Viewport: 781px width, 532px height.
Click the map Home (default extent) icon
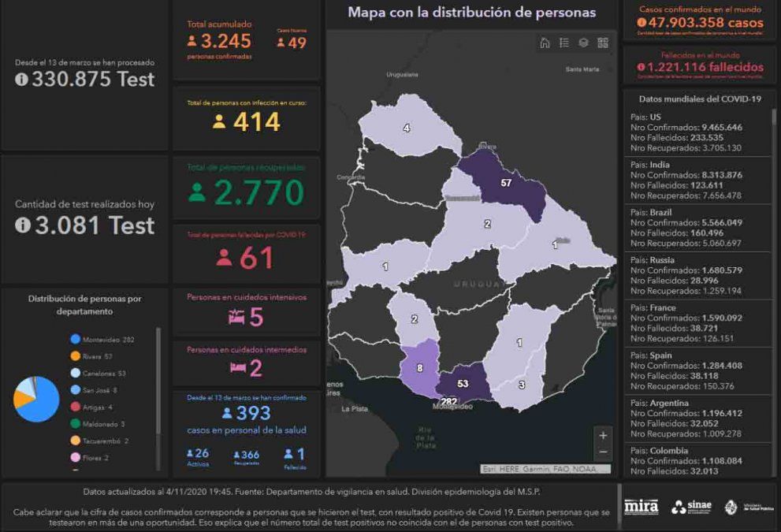[545, 43]
